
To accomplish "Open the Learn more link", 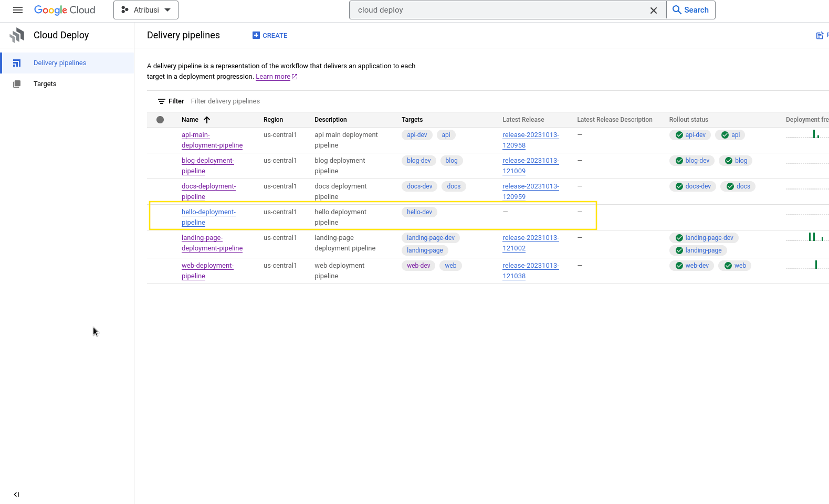I will click(x=277, y=77).
